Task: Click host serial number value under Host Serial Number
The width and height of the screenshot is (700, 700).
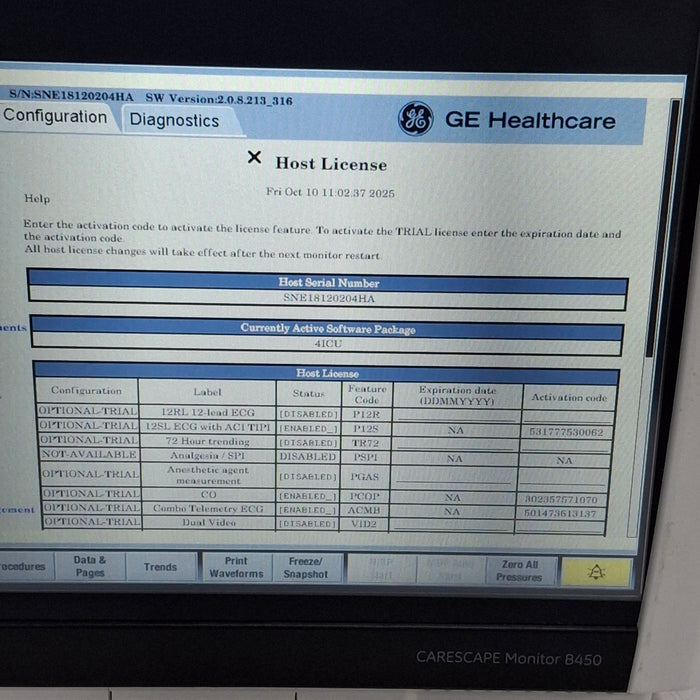Action: 329,298
